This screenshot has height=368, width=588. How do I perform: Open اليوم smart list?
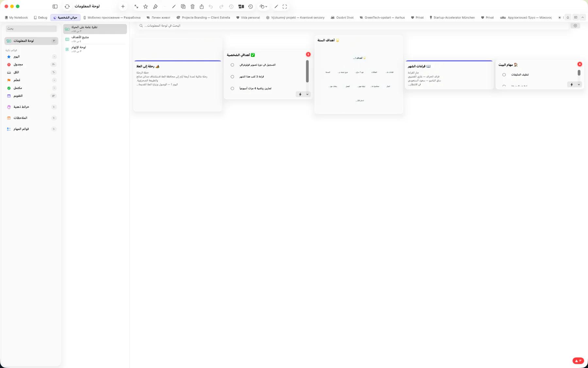tap(31, 57)
